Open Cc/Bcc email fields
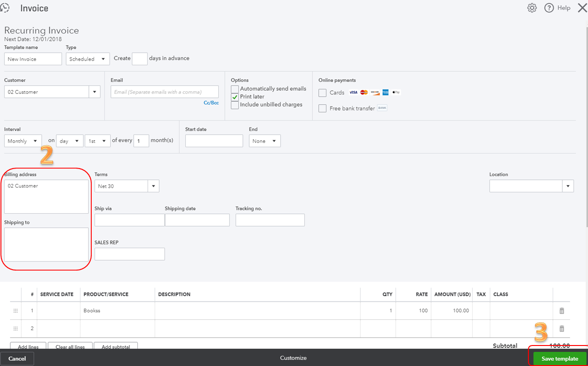Screen dimensions: 588x366 (x=211, y=102)
